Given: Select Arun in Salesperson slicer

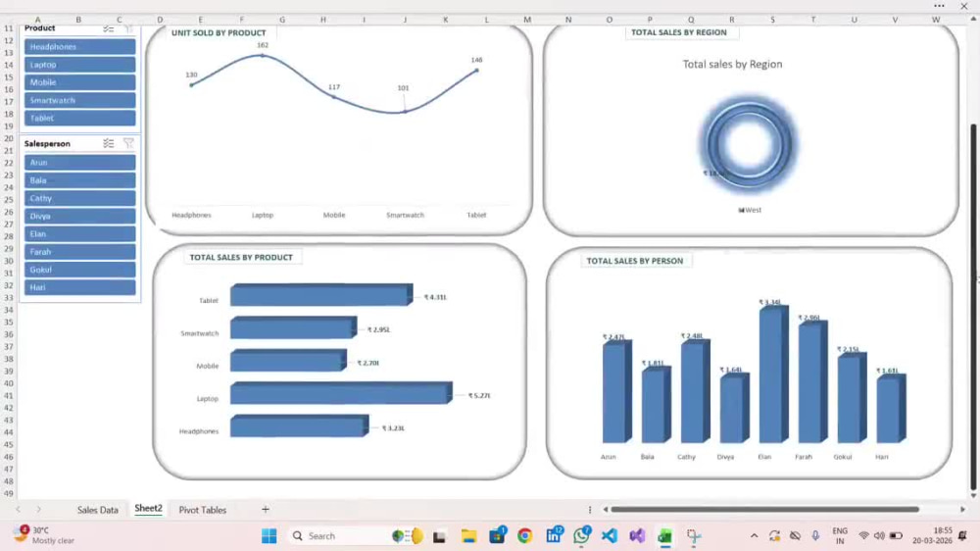Looking at the screenshot, I should click(80, 163).
